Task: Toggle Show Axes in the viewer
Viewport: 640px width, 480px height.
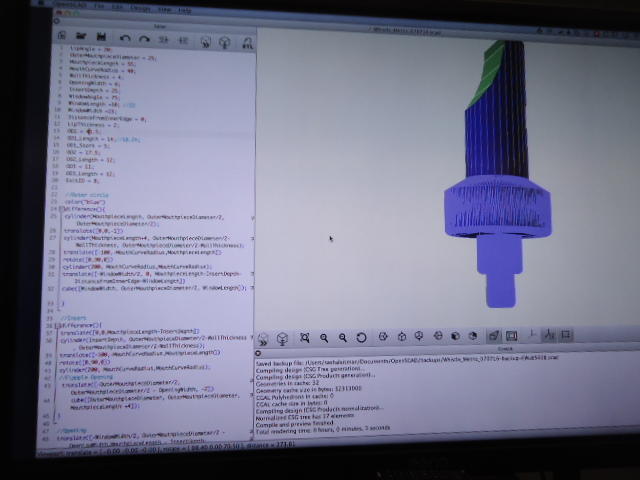Action: [x=532, y=335]
